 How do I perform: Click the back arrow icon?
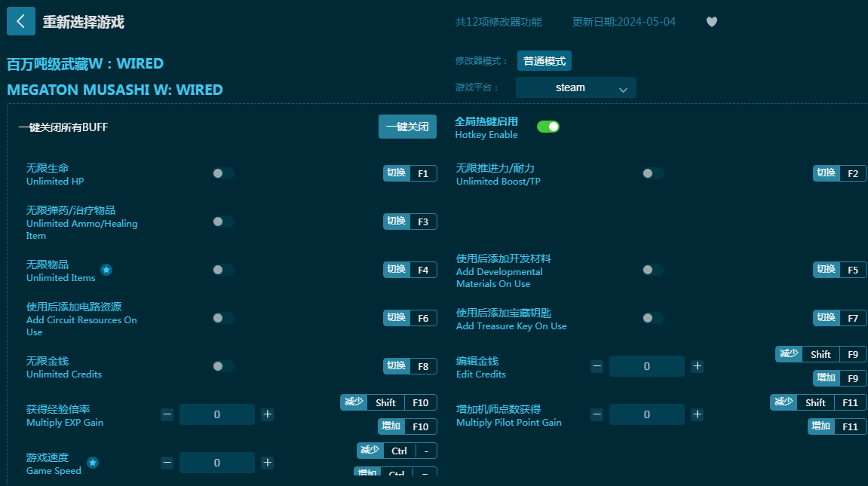(21, 22)
